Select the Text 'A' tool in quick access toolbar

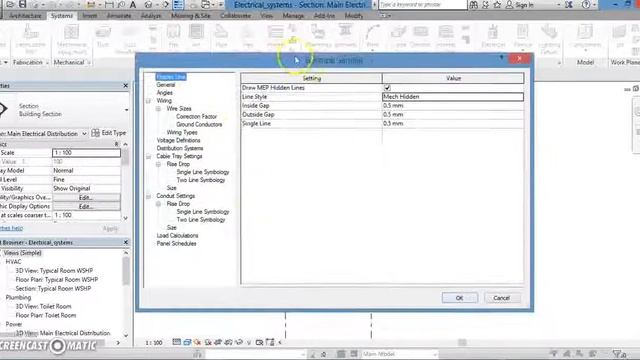(133, 4)
